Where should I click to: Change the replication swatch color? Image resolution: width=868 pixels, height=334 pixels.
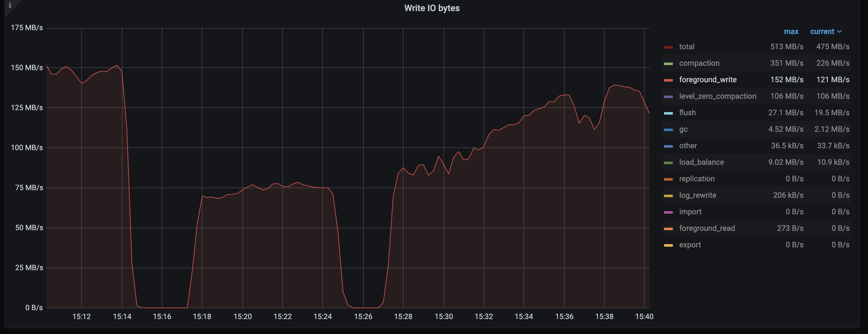(x=668, y=179)
